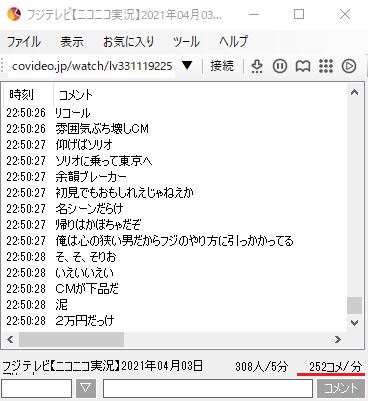Click the horizontal scrollbar left arrow
368x401 pixels.
click(x=11, y=339)
